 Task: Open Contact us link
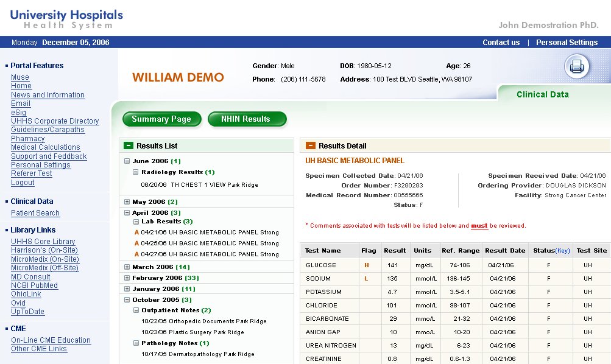point(501,43)
